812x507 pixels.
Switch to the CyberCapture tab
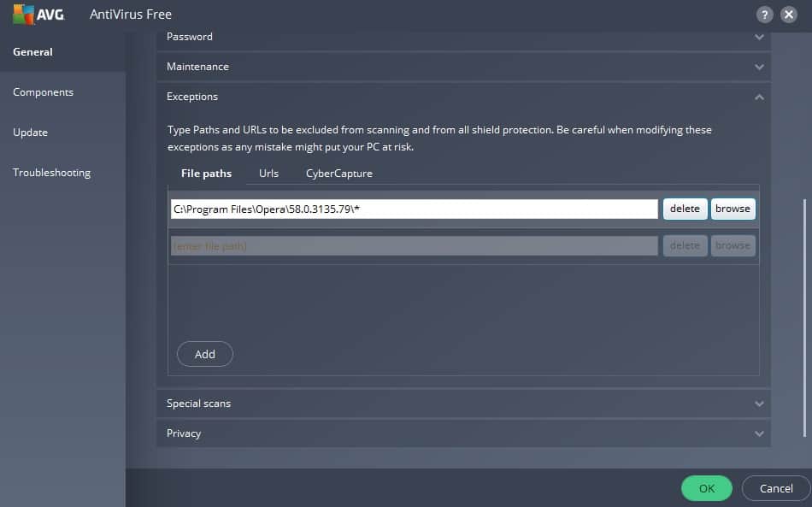(339, 174)
